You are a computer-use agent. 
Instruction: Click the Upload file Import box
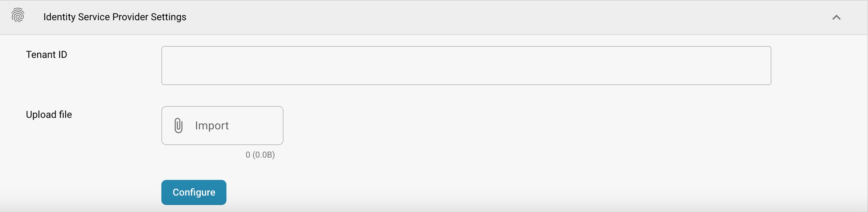(222, 126)
